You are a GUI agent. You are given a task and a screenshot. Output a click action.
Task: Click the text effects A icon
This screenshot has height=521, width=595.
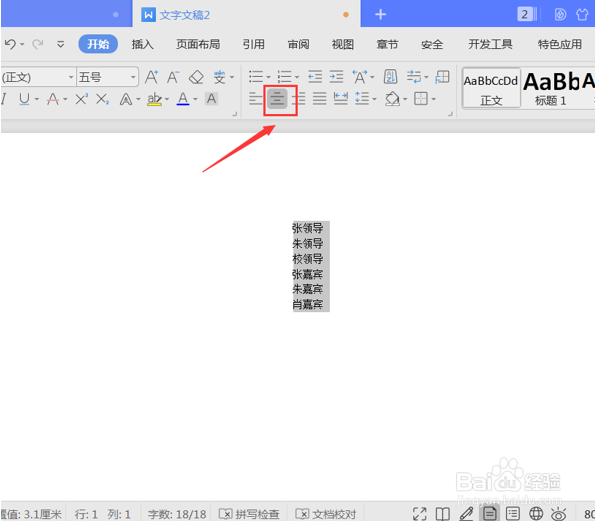coord(126,99)
